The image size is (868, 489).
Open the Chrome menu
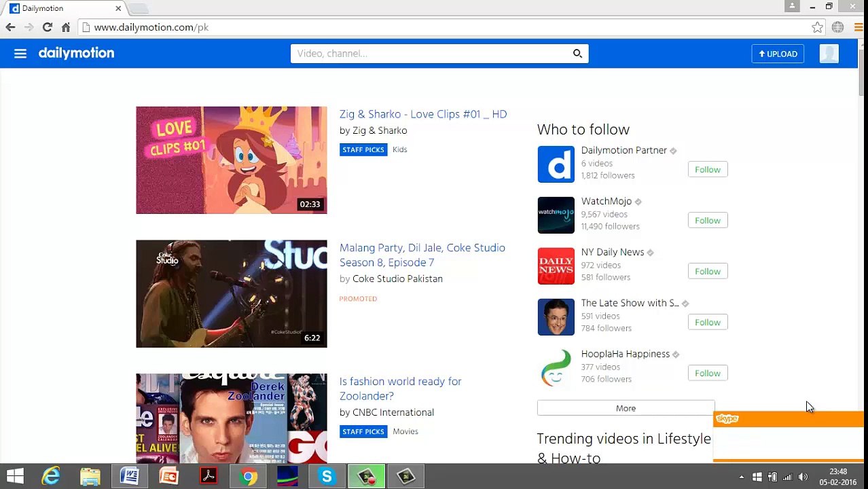[x=859, y=27]
